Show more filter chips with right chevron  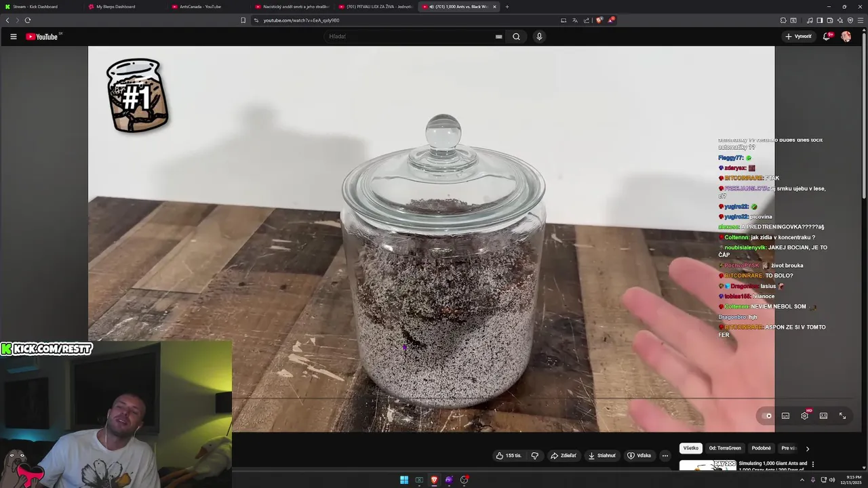[807, 449]
